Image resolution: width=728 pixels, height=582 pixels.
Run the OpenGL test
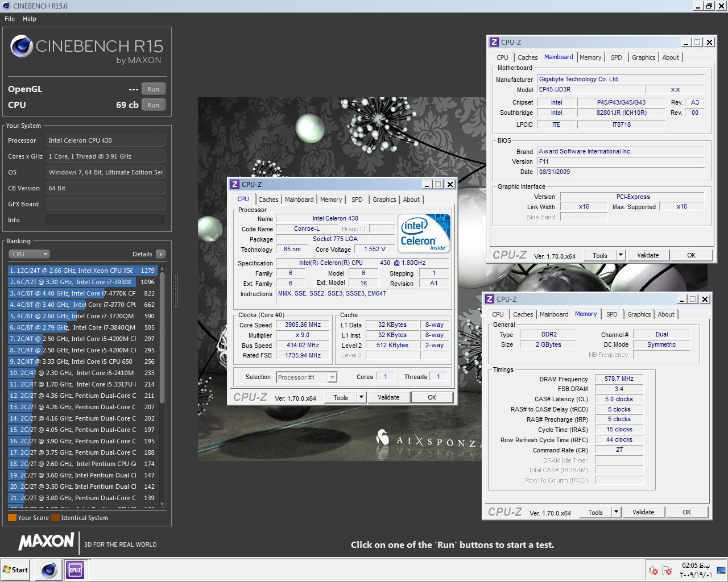click(154, 89)
